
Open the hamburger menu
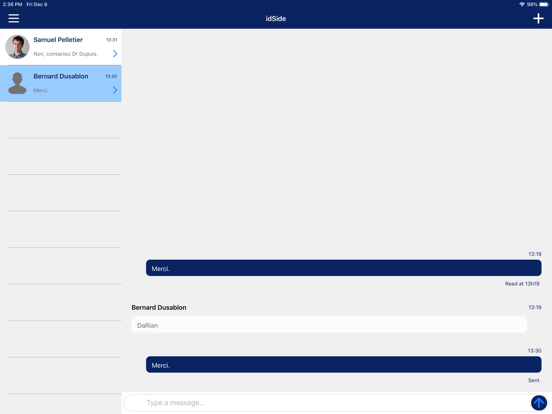[x=13, y=18]
